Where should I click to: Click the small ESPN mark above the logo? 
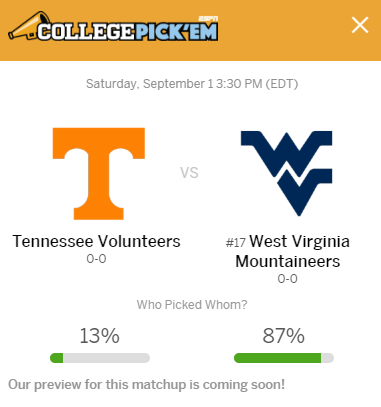coord(208,19)
